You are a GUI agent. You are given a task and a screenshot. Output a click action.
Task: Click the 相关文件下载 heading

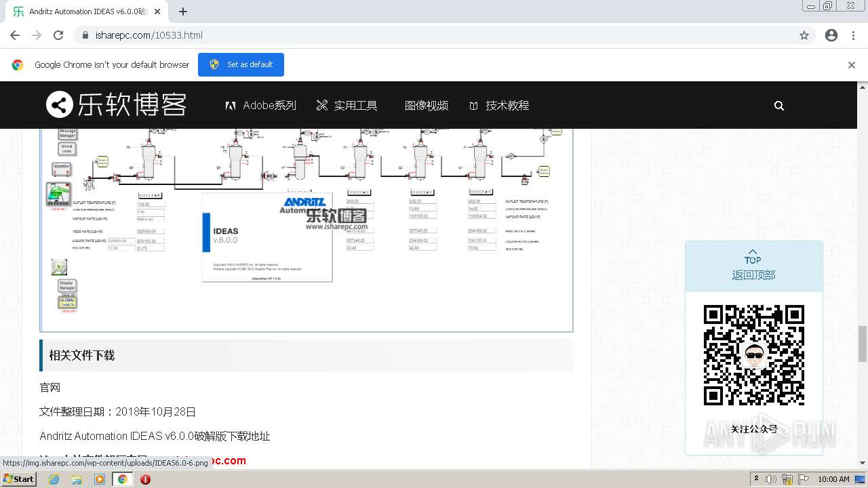click(x=82, y=355)
